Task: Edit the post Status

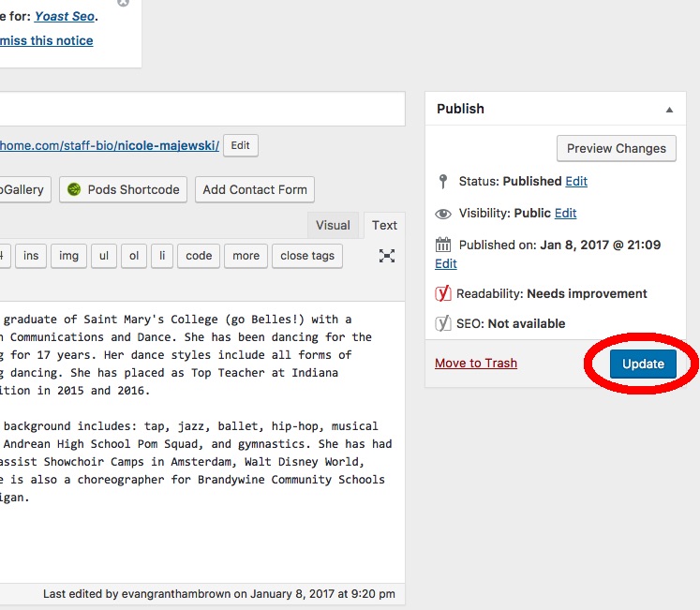Action: pos(576,181)
